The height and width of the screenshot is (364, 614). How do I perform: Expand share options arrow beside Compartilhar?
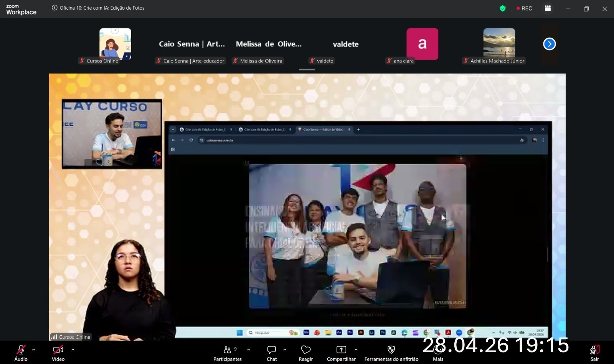point(356,350)
